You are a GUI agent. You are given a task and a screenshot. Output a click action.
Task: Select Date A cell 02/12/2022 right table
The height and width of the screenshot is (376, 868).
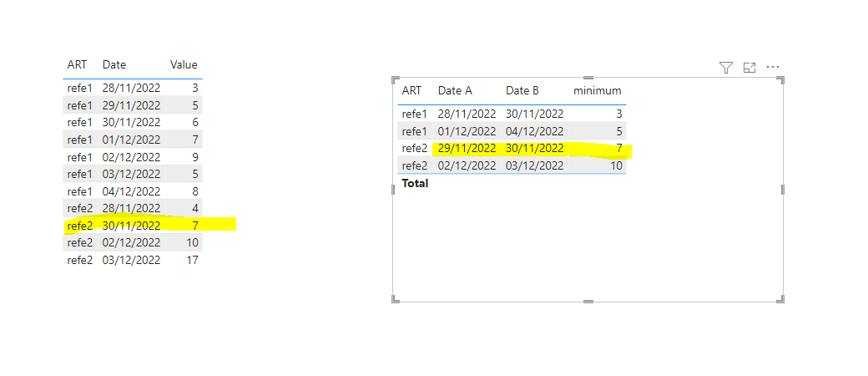(467, 165)
